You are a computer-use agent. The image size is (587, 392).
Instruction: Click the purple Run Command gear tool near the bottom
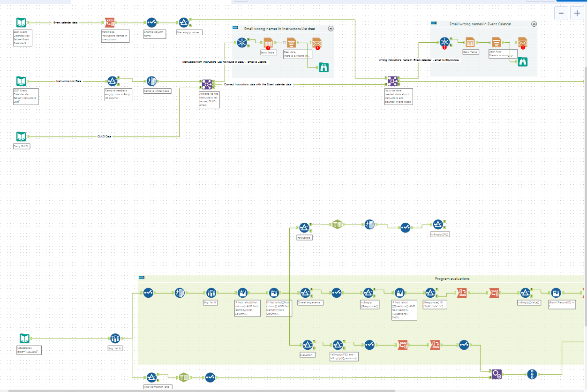click(x=497, y=374)
